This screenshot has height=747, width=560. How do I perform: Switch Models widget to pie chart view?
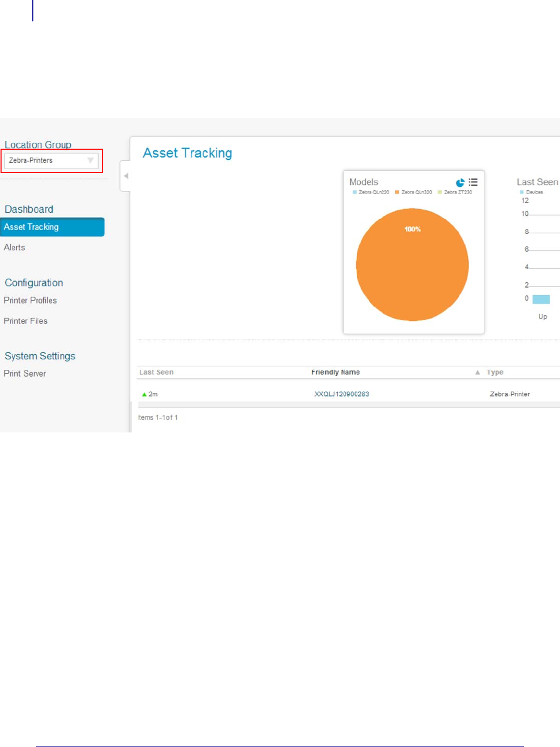[460, 183]
